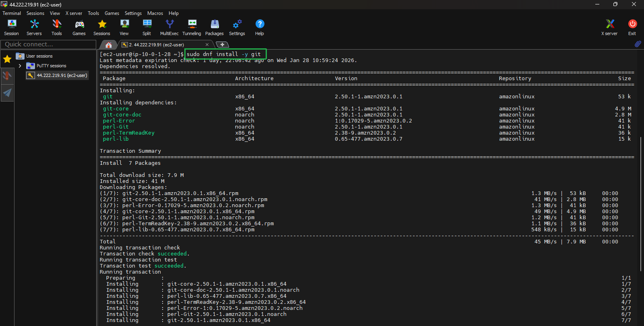Expand the PuTTY sessions tree node
The width and height of the screenshot is (644, 326).
tap(20, 66)
